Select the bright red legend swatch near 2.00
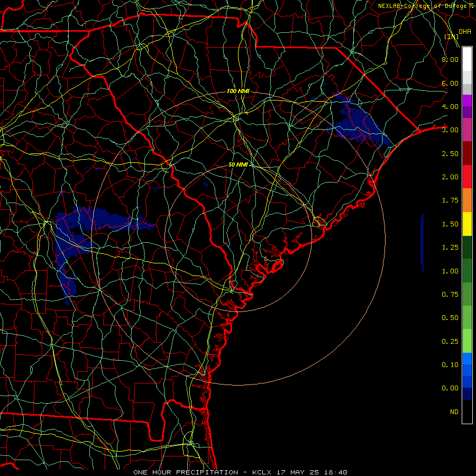 pyautogui.click(x=467, y=177)
